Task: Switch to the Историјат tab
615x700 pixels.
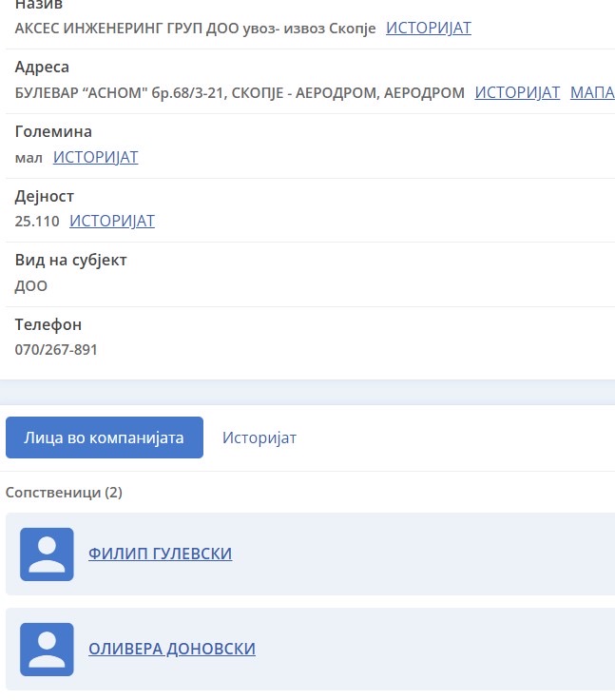Action: click(259, 437)
